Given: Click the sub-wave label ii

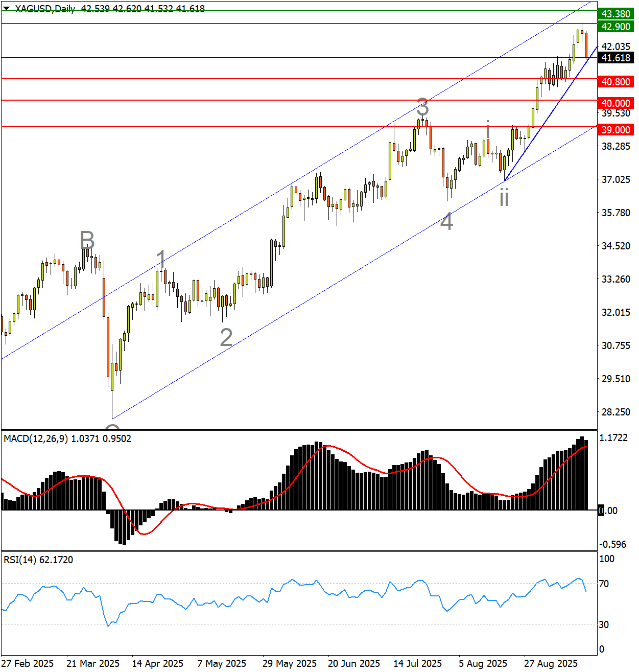Looking at the screenshot, I should pos(504,198).
